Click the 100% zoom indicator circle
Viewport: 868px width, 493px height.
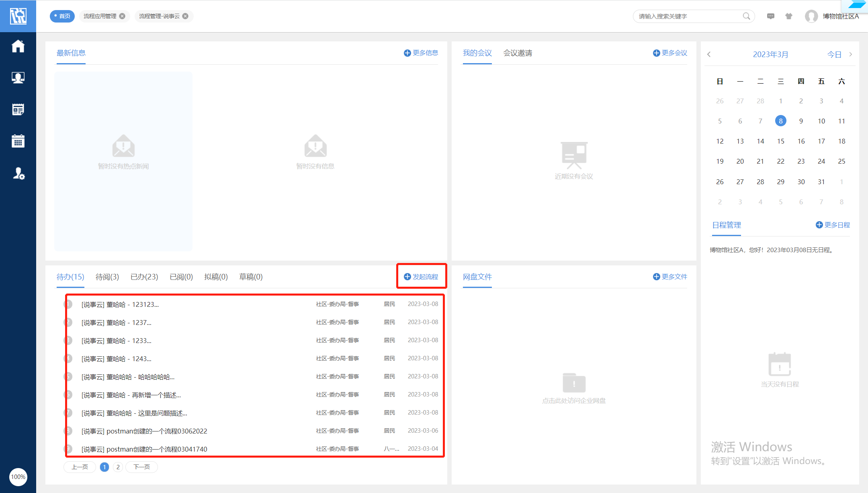(18, 477)
